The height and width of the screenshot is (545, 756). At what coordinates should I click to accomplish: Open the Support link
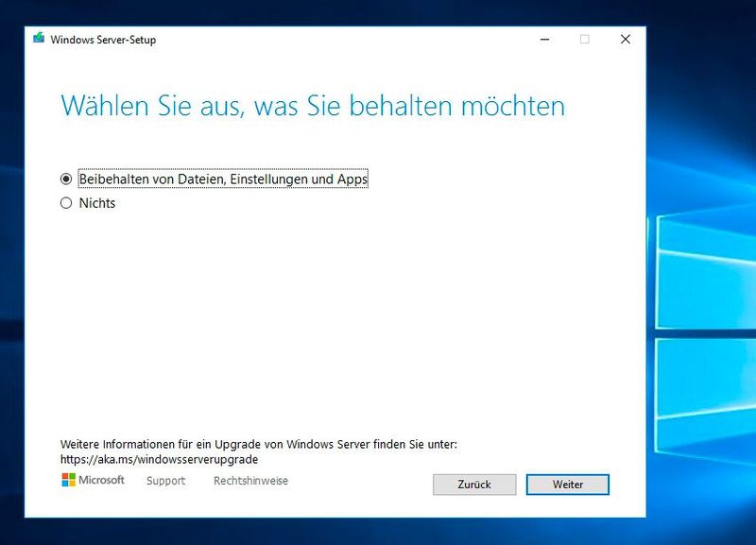[165, 481]
